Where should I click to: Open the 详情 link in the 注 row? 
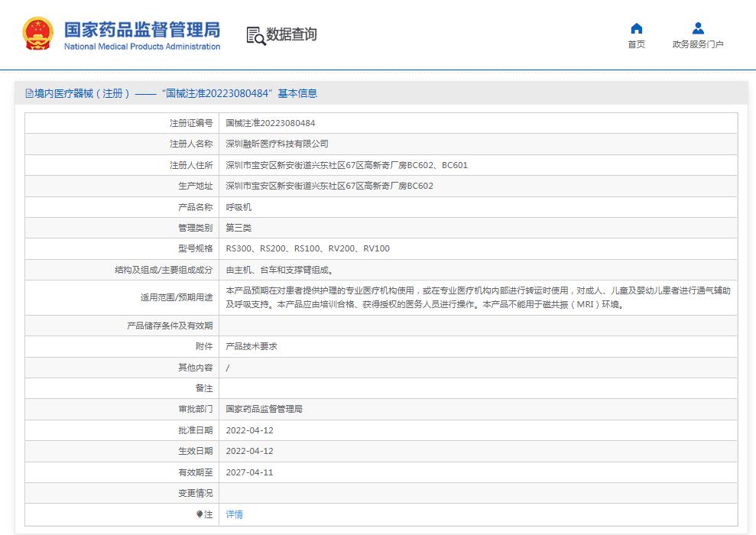(x=233, y=514)
